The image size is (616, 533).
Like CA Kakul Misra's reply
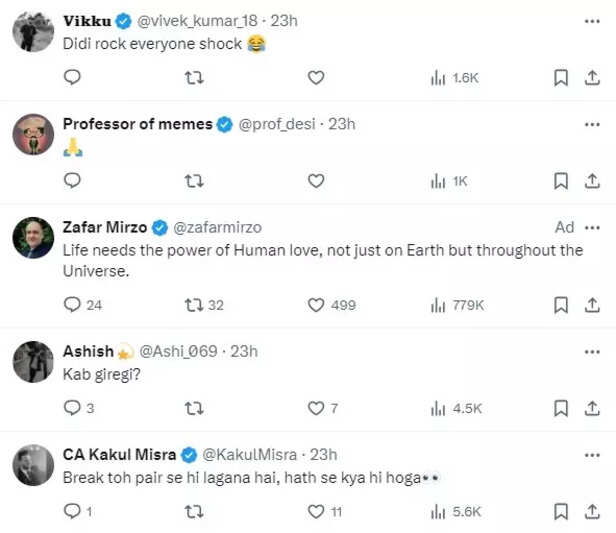click(x=316, y=511)
